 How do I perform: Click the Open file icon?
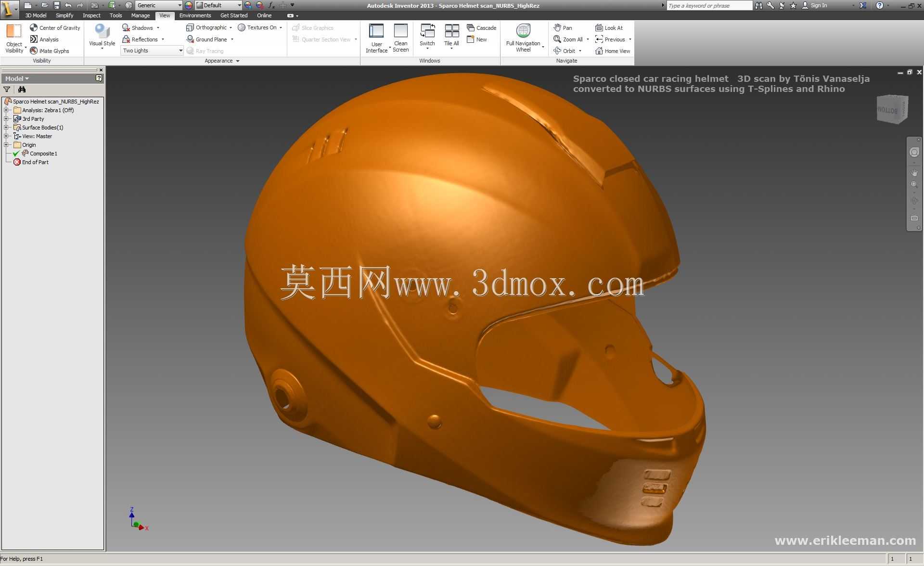[x=45, y=5]
